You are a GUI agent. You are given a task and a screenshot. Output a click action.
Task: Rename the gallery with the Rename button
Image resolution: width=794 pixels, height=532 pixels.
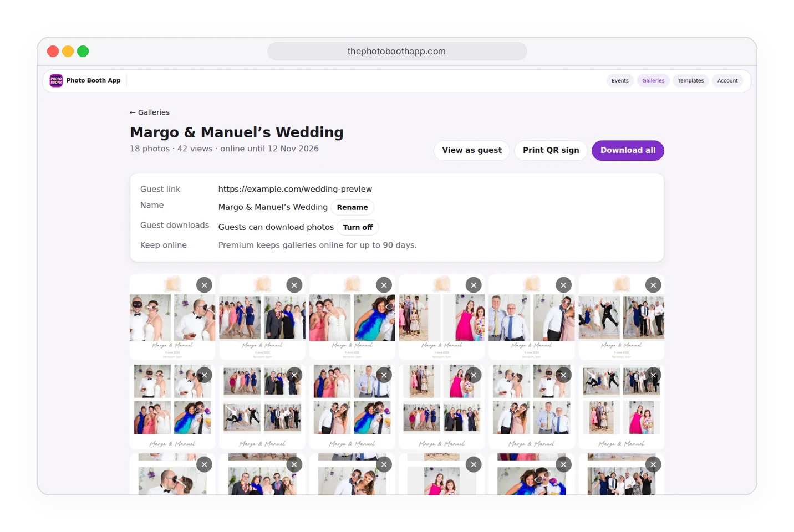click(x=353, y=207)
